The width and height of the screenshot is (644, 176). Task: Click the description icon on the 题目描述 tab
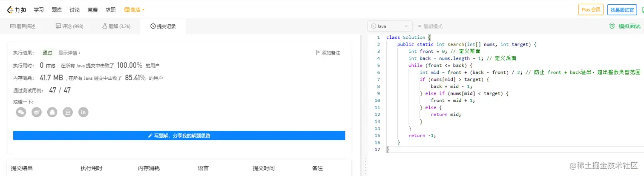coord(13,26)
